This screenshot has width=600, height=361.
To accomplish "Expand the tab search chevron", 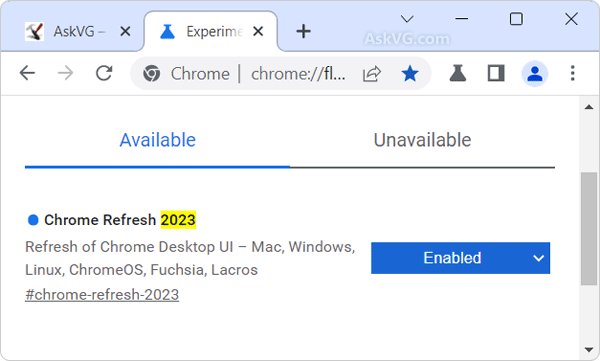I will 407,18.
